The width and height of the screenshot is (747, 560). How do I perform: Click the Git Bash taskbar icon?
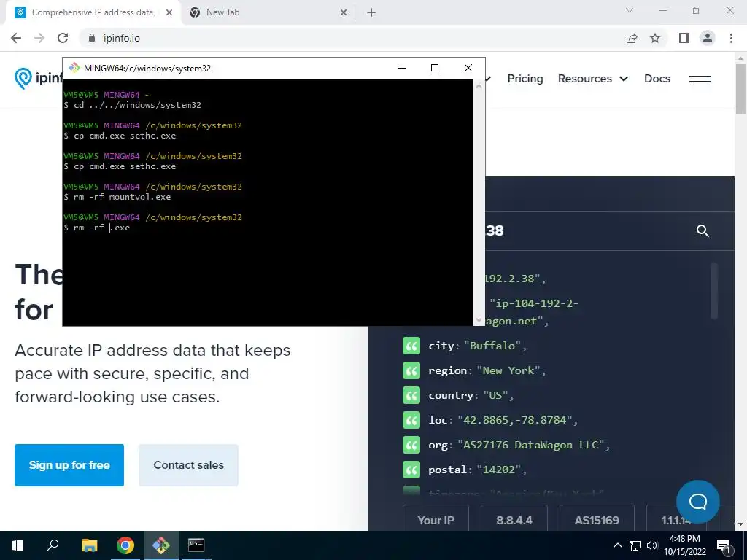coord(161,545)
